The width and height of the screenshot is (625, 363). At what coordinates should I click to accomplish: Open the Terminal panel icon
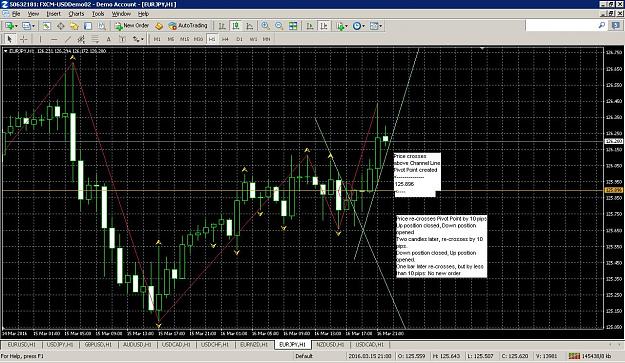(88, 26)
